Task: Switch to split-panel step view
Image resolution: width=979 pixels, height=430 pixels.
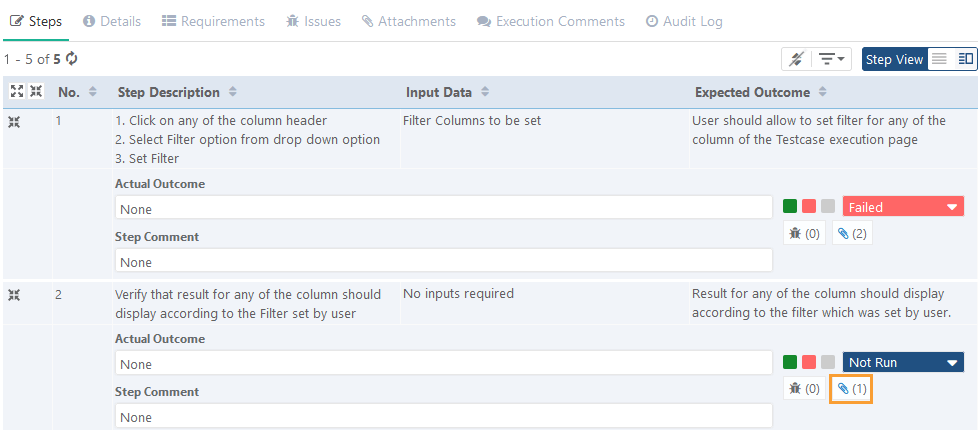Action: coord(965,59)
